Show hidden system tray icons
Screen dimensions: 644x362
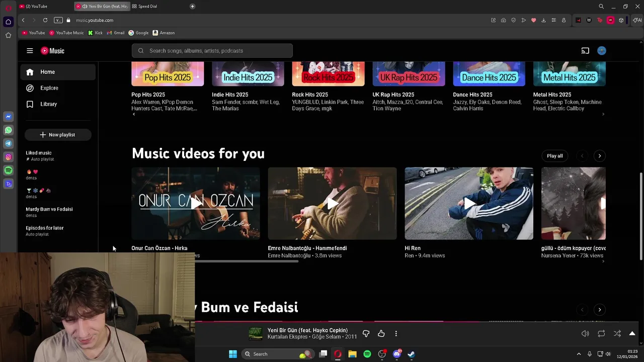click(x=579, y=354)
